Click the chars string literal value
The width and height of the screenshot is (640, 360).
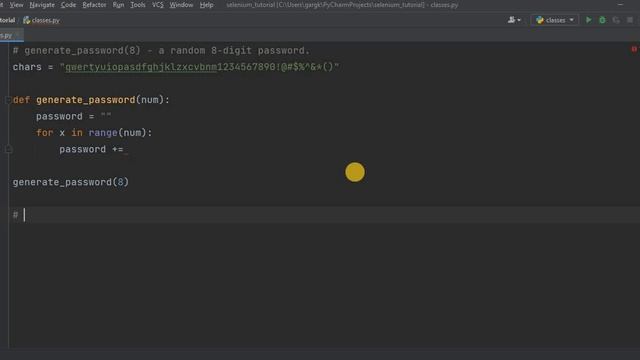tap(200, 67)
